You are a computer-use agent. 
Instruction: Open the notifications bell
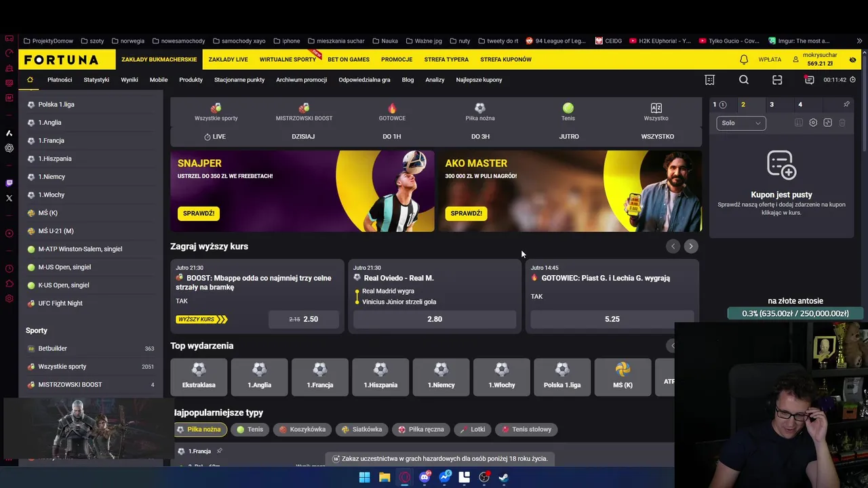[744, 60]
